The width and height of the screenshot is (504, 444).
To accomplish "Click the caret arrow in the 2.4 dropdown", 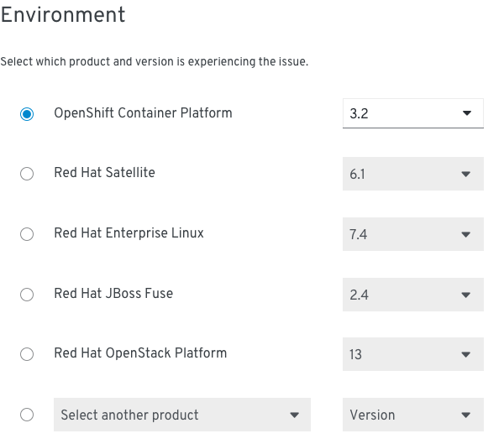I will point(465,295).
